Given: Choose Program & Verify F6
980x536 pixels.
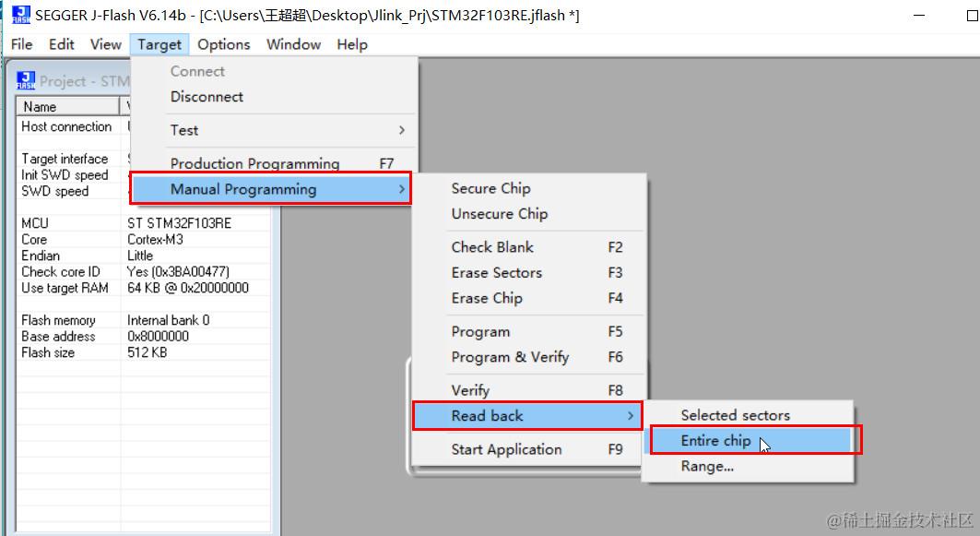Looking at the screenshot, I should click(x=529, y=357).
